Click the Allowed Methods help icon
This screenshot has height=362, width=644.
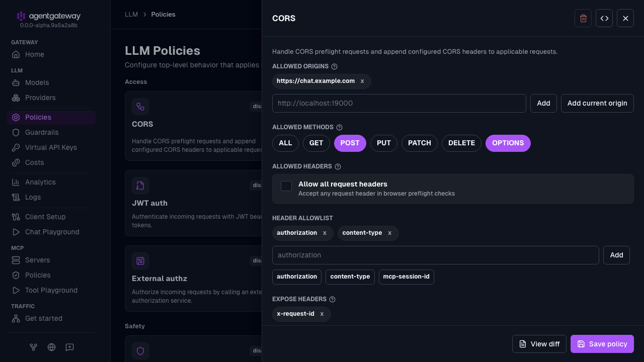[x=339, y=128]
